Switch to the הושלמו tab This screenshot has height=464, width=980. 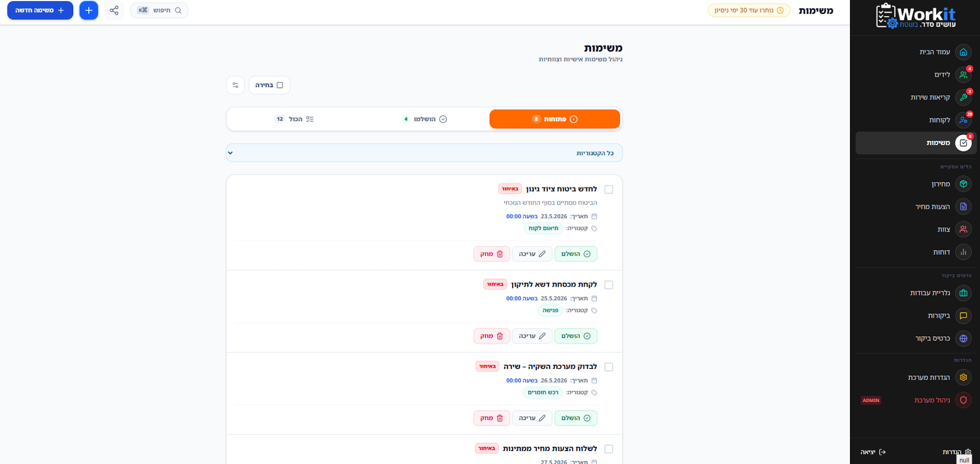(x=424, y=119)
